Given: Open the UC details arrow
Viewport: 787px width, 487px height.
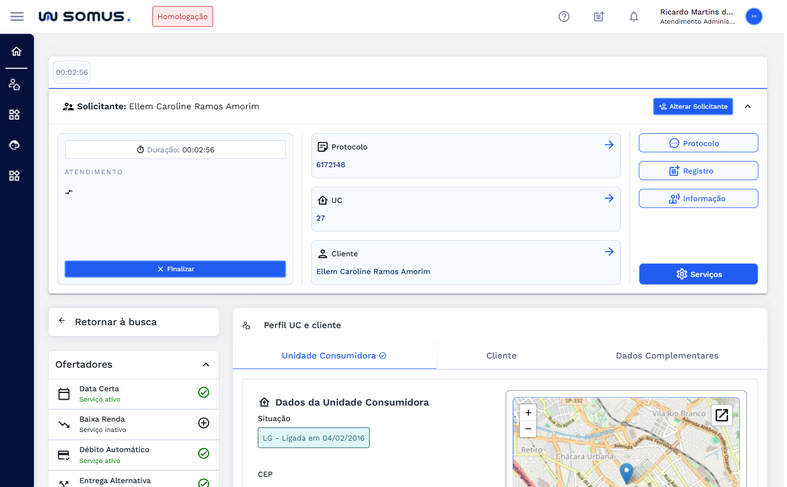Looking at the screenshot, I should [609, 199].
